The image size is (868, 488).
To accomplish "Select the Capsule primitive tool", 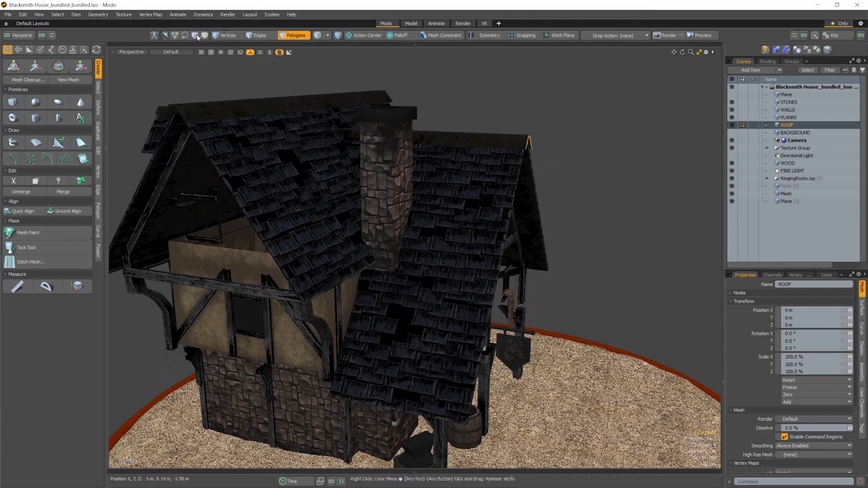I will click(58, 118).
